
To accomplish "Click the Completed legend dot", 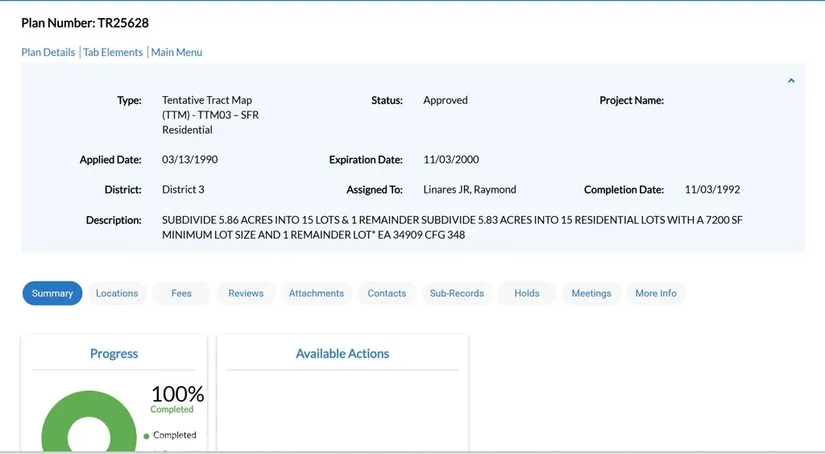I will pyautogui.click(x=146, y=436).
